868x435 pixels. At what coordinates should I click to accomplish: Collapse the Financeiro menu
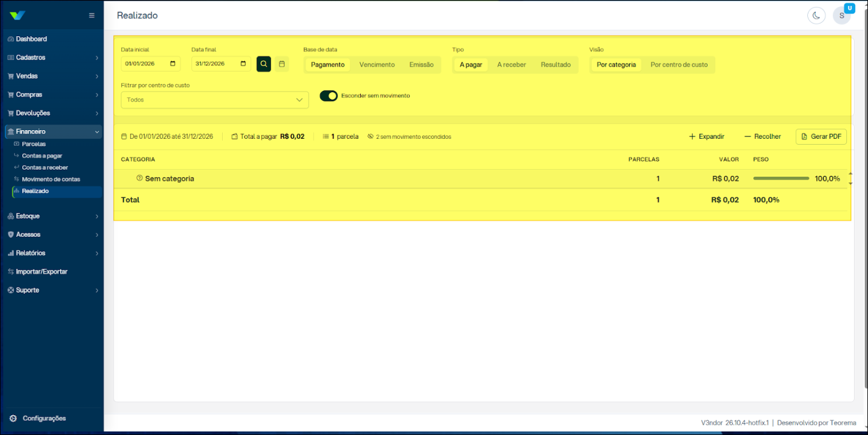click(x=52, y=132)
